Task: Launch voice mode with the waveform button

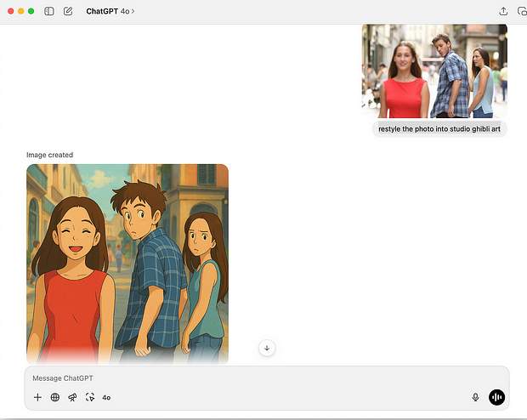Action: 496,398
